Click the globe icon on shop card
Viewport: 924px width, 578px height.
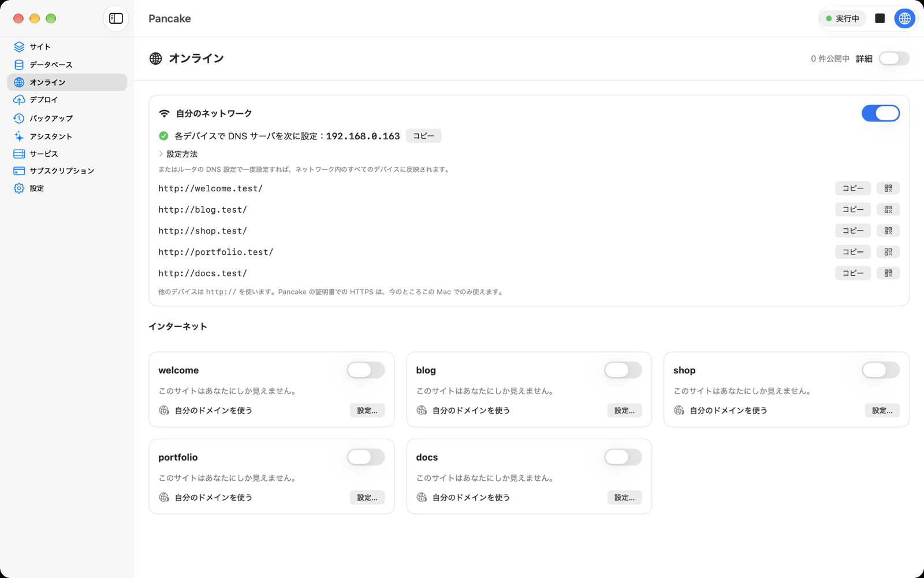pyautogui.click(x=679, y=410)
